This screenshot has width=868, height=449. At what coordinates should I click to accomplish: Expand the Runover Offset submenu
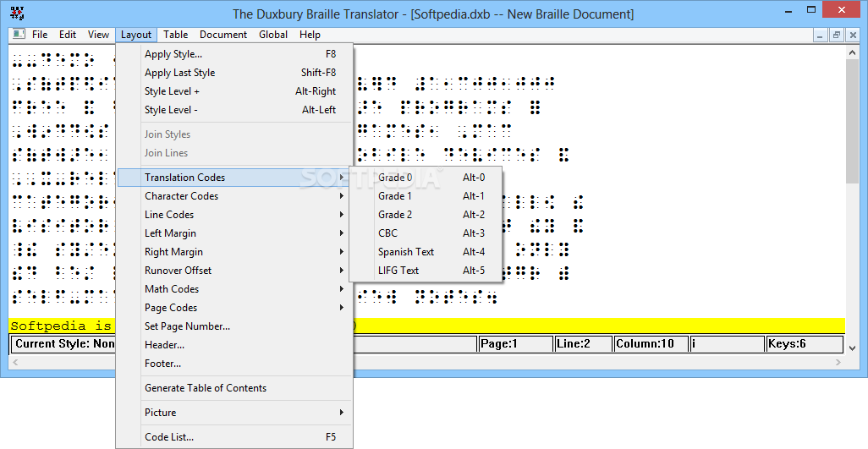pyautogui.click(x=234, y=271)
